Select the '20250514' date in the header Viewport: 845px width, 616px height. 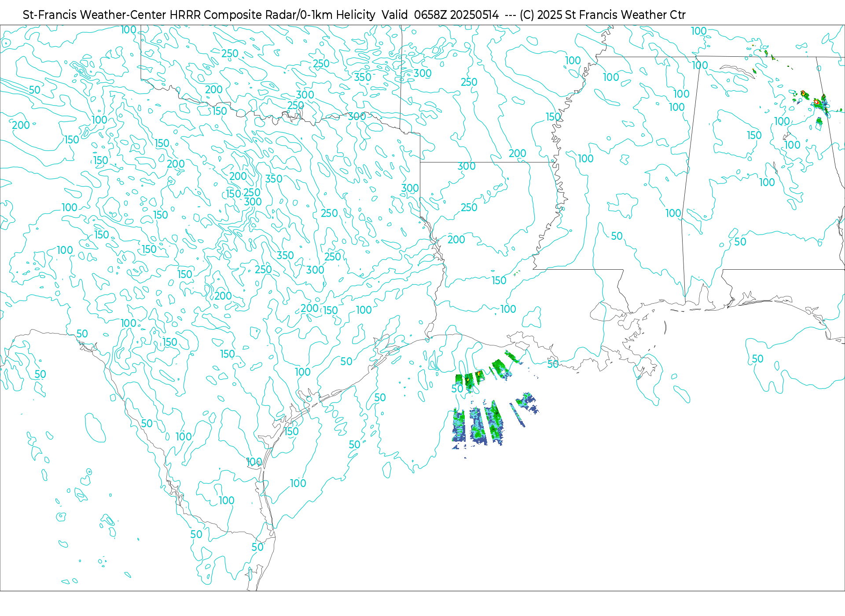click(474, 15)
